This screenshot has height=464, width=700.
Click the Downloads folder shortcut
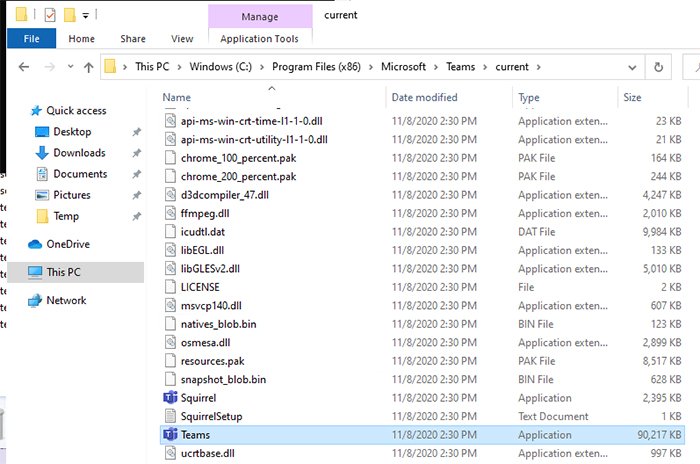(x=79, y=153)
